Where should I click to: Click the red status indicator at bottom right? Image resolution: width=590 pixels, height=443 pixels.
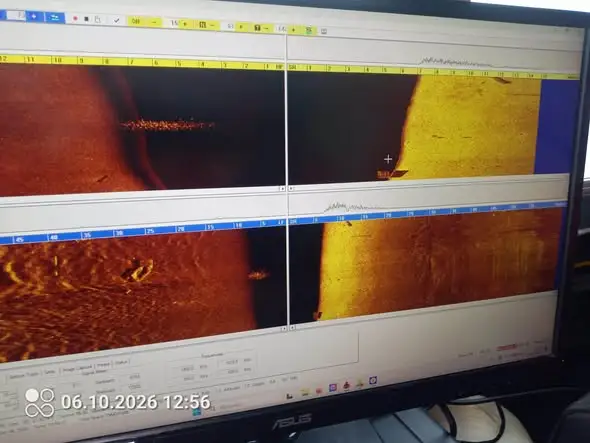507,347
